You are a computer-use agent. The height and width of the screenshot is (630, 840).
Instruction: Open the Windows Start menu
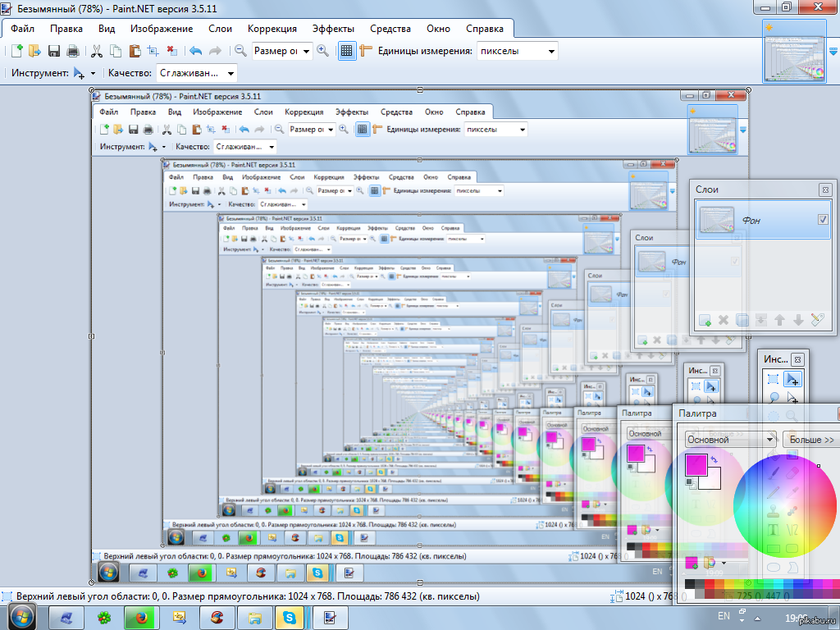pyautogui.click(x=21, y=617)
